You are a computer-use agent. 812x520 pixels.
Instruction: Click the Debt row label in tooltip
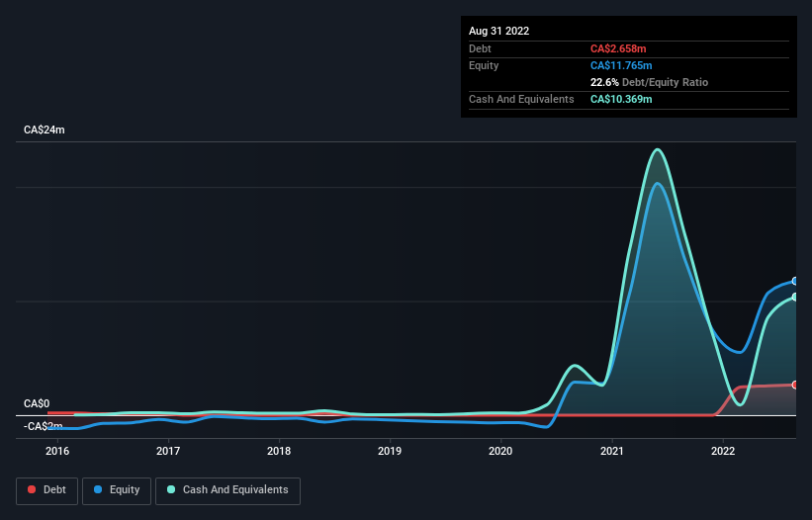(x=480, y=48)
